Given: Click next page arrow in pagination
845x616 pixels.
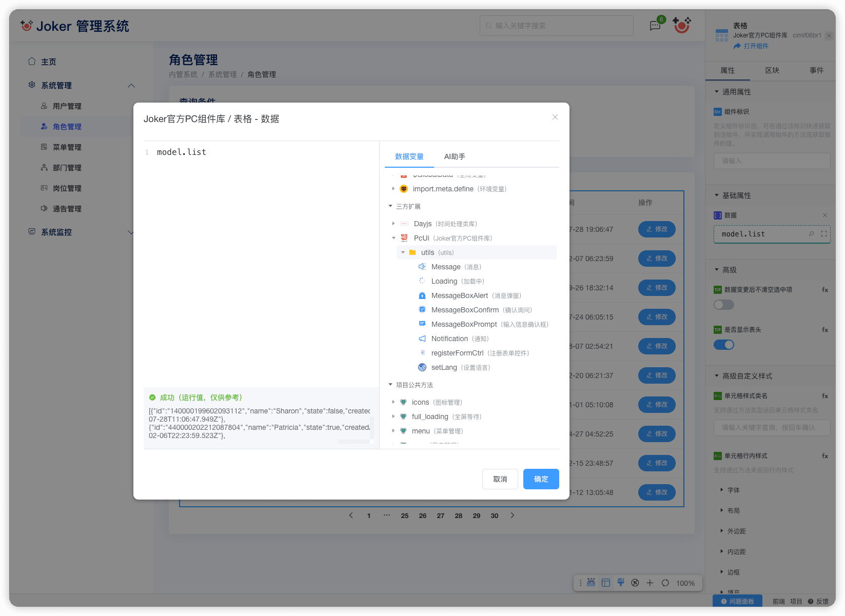Looking at the screenshot, I should (x=512, y=515).
